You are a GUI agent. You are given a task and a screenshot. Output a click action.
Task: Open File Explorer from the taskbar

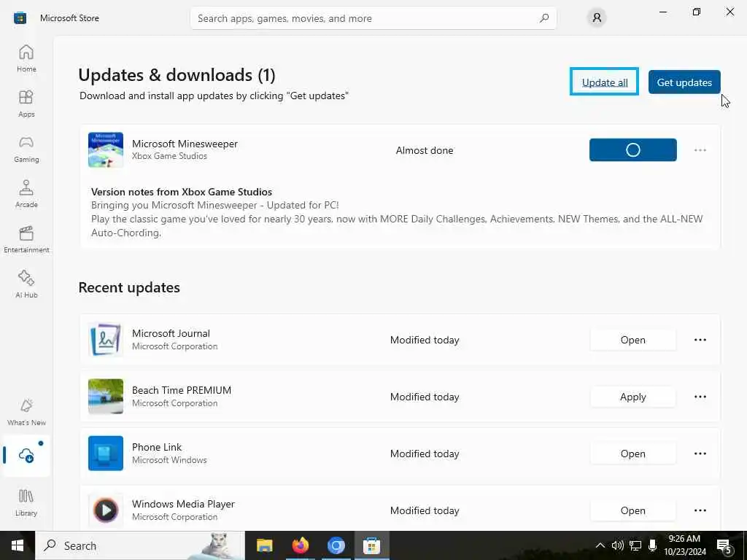264,545
